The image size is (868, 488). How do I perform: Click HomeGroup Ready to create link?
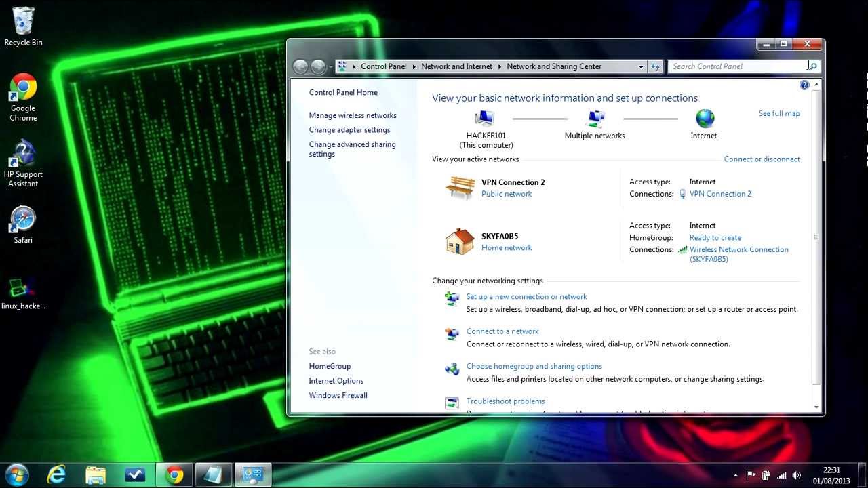(x=715, y=238)
